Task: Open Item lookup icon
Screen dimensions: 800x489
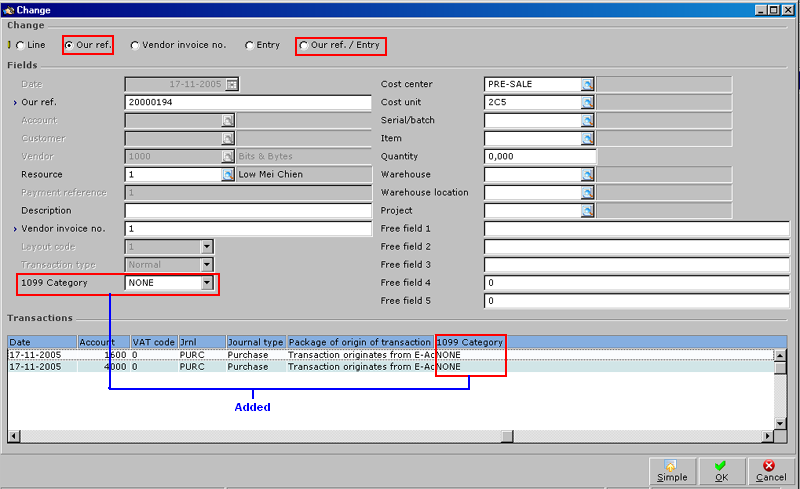Action: pyautogui.click(x=587, y=138)
